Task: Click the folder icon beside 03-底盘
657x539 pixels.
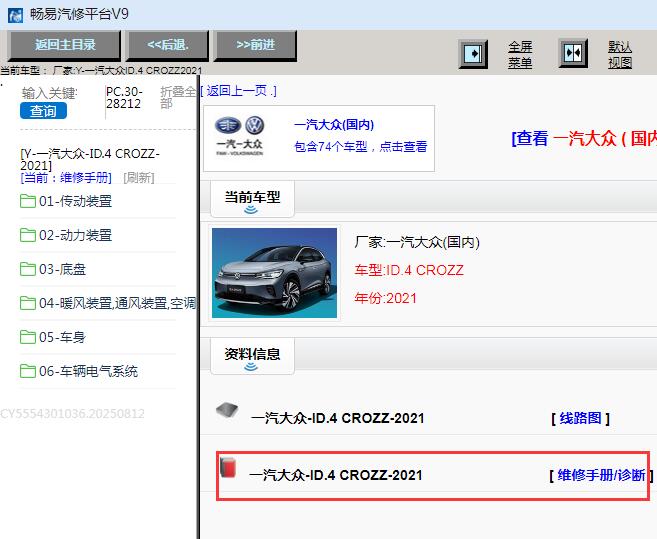Action: pos(28,269)
